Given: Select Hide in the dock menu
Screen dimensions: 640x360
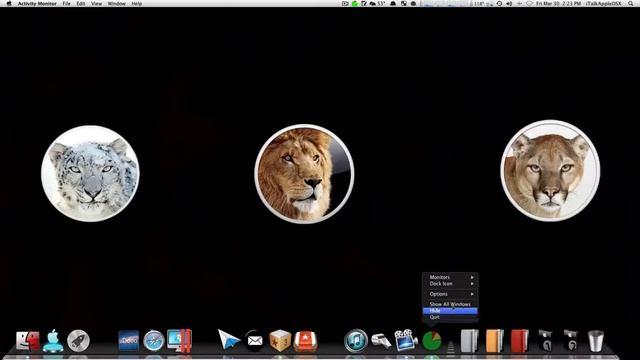Looking at the screenshot, I should [x=450, y=311].
